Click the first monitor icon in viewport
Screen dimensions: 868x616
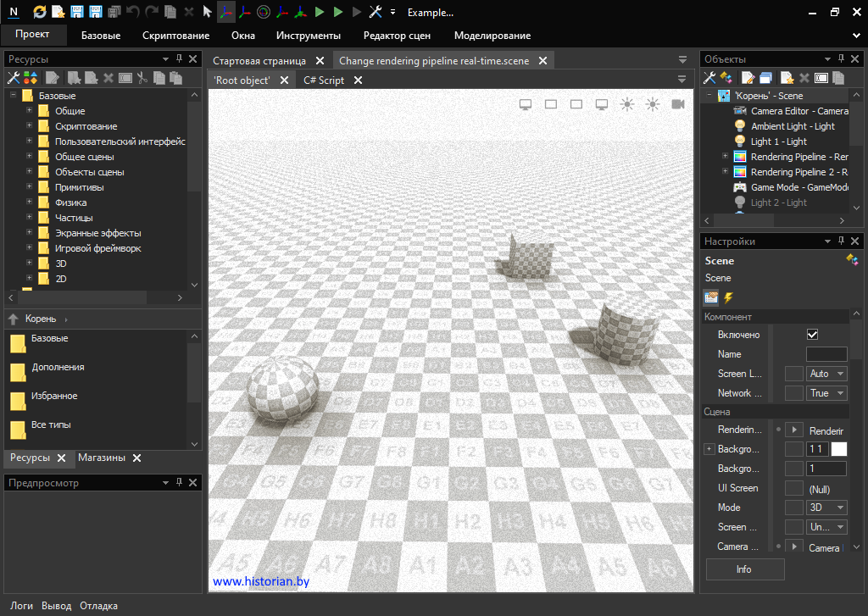coord(525,104)
